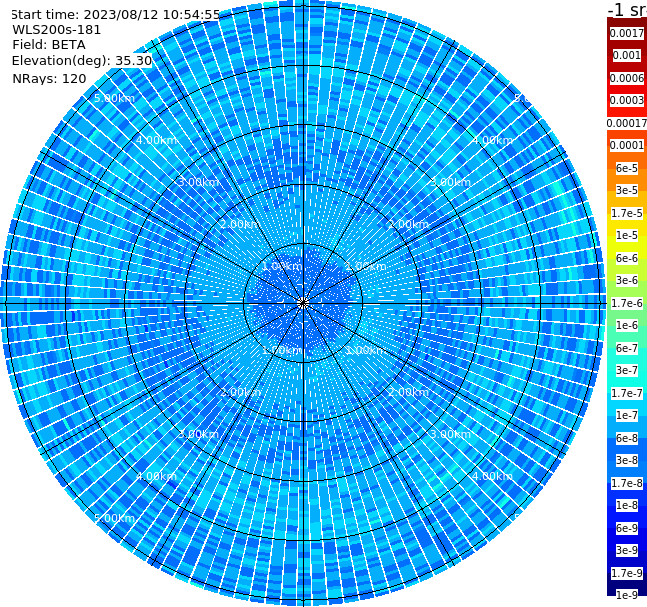Click the 6e-6 colorbar label
This screenshot has height=607, width=647.
coord(627,258)
